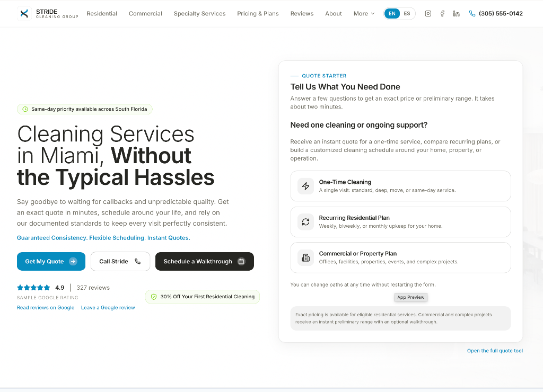The height and width of the screenshot is (392, 543).
Task: Click Schedule a Walkthrough button
Action: tap(205, 262)
